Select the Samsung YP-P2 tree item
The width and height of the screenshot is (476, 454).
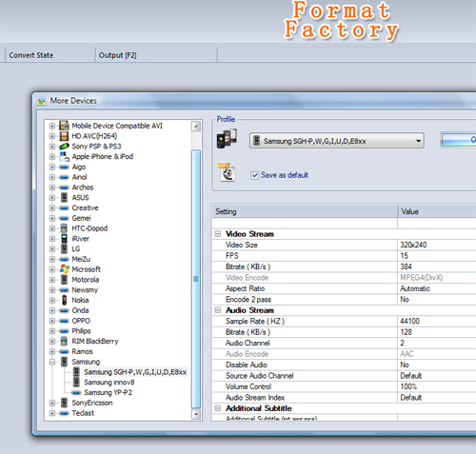(x=108, y=392)
